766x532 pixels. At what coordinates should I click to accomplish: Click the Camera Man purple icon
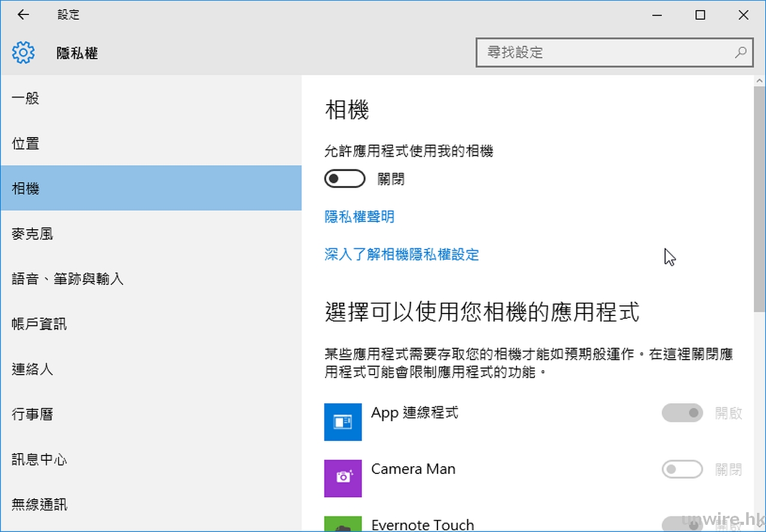pos(343,478)
